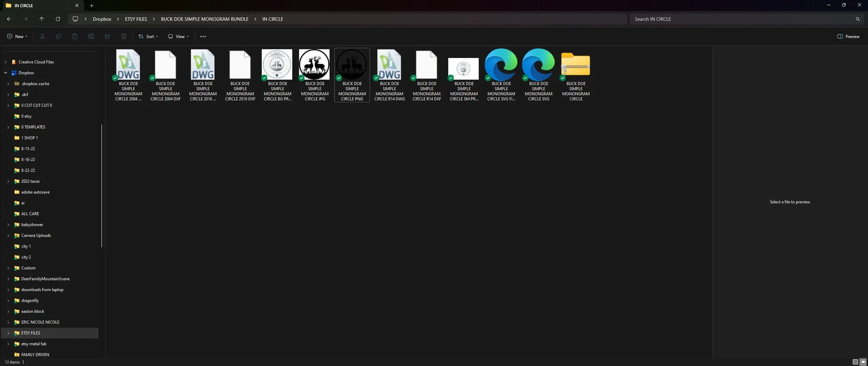Open the ERIC NICOLE NICOLE folder
Image resolution: width=868 pixels, height=366 pixels.
pos(40,322)
